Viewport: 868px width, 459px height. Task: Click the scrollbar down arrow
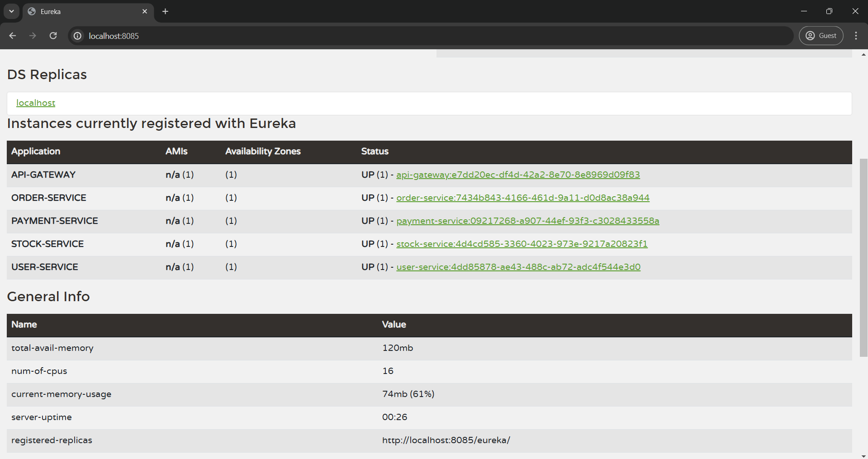pos(863,456)
